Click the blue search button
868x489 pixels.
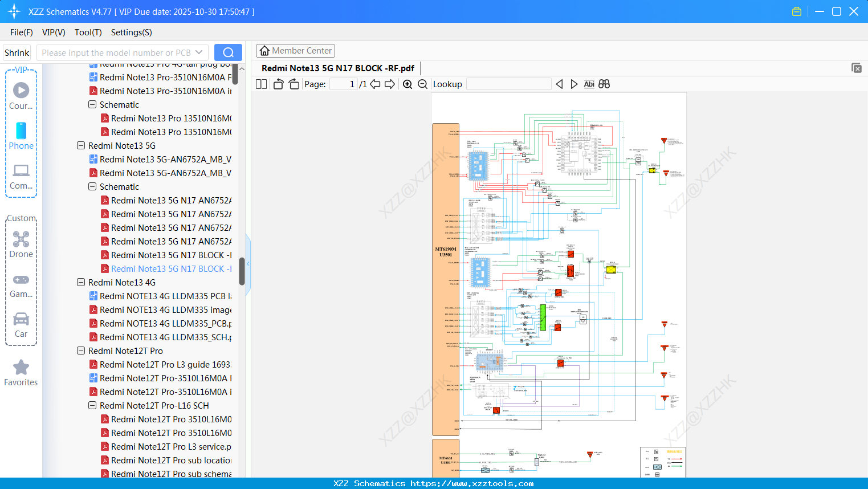pyautogui.click(x=228, y=52)
